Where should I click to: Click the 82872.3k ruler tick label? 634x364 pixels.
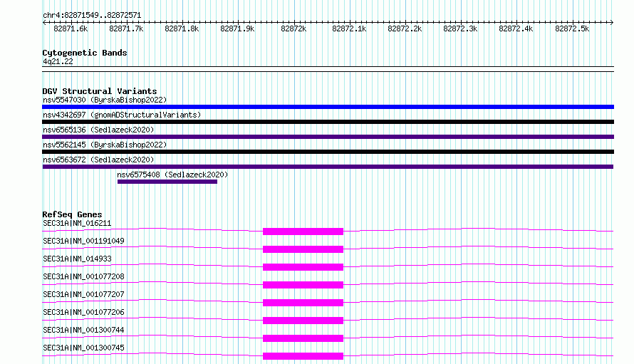(460, 28)
